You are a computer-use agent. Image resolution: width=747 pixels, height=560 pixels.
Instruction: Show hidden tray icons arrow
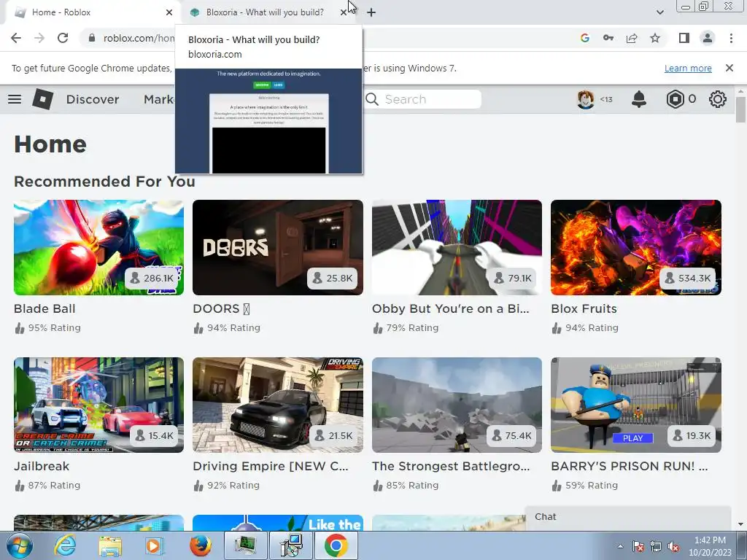[620, 546]
